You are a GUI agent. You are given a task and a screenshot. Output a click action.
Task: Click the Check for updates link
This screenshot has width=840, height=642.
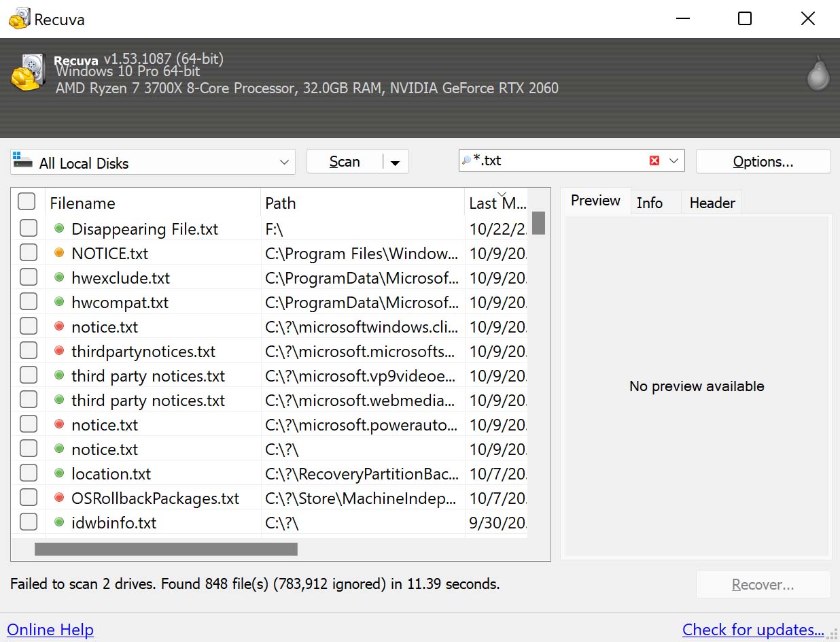[x=753, y=630]
